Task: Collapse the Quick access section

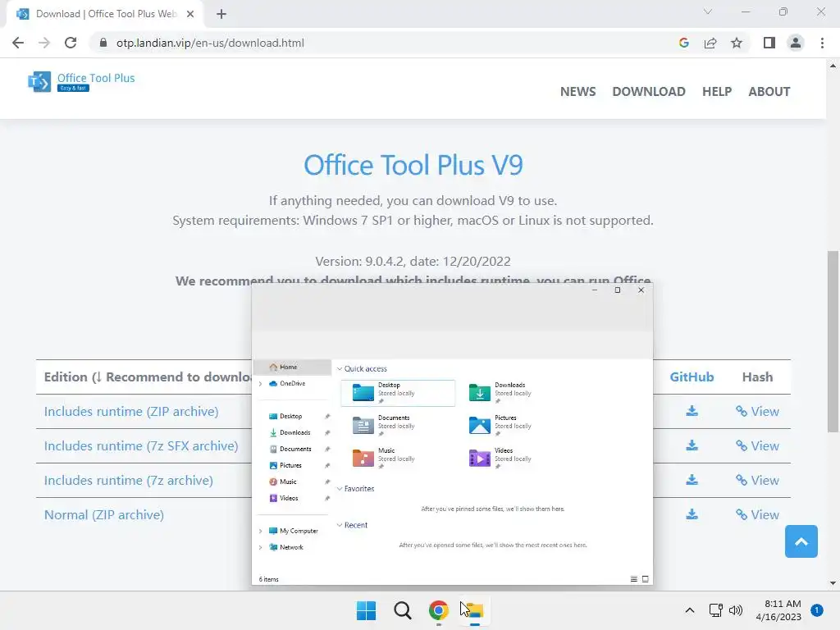Action: point(340,368)
